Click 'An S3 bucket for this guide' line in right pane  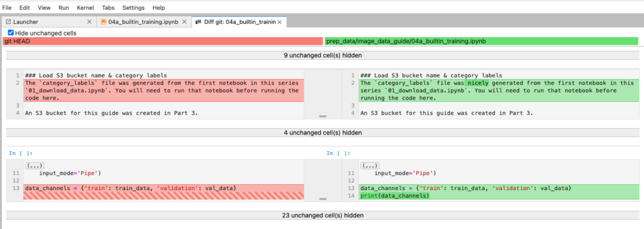coord(447,113)
